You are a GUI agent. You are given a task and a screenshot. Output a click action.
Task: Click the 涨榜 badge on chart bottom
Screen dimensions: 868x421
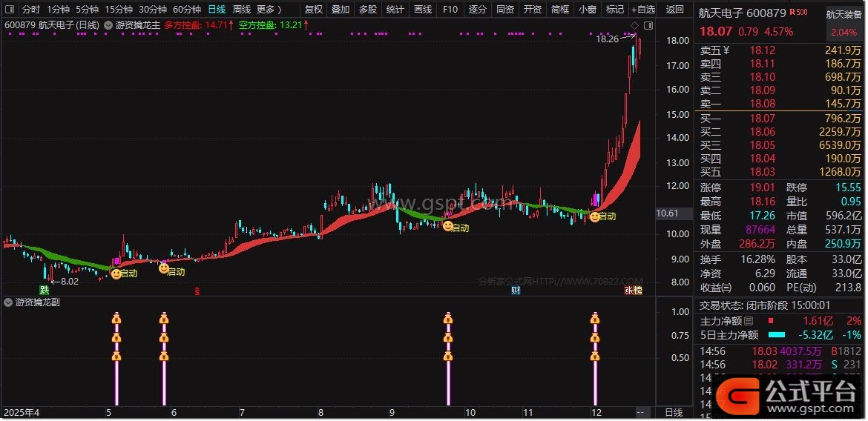click(x=634, y=290)
